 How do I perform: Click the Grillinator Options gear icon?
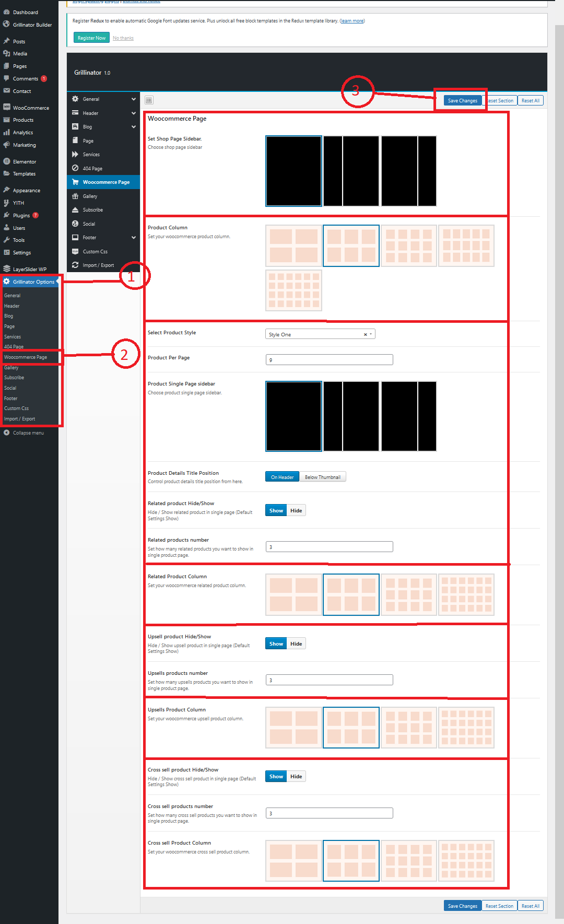click(x=6, y=282)
